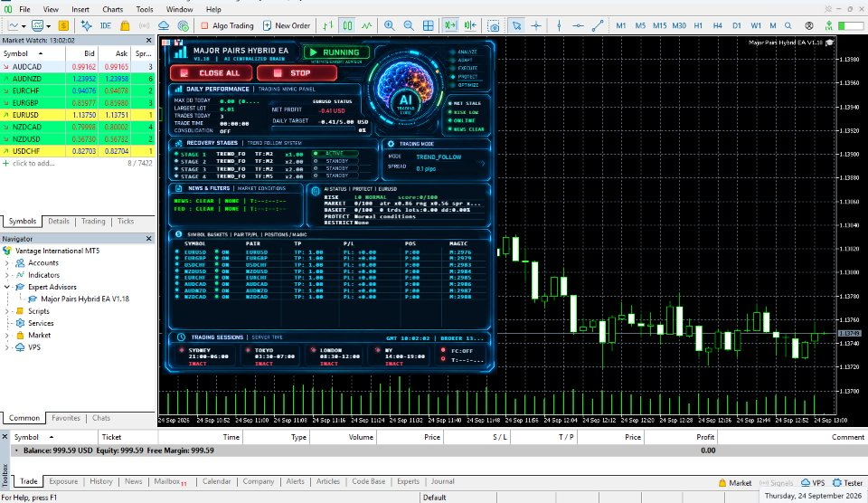
Task: Open the Tools menu
Action: pos(145,9)
